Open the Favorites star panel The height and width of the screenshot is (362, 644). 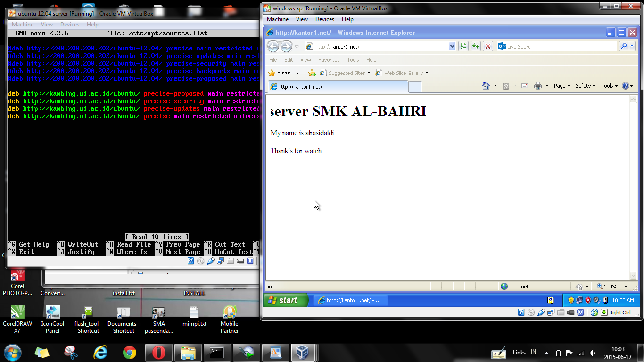[x=284, y=73]
